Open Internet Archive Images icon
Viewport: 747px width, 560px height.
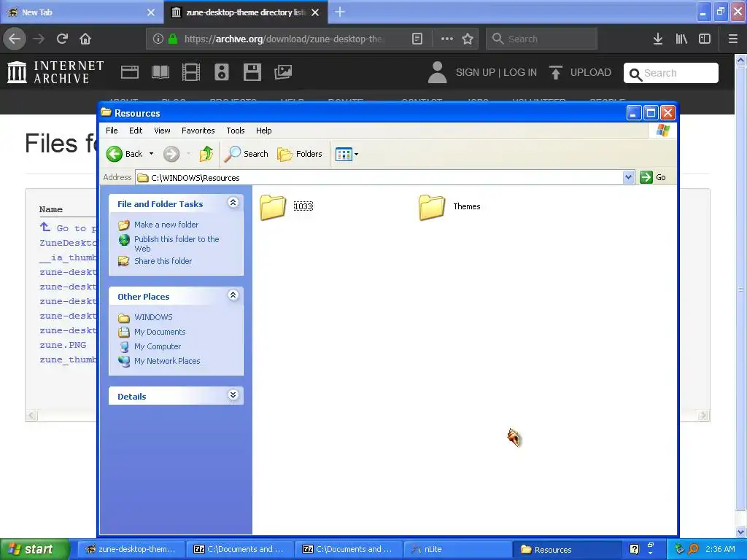click(282, 72)
